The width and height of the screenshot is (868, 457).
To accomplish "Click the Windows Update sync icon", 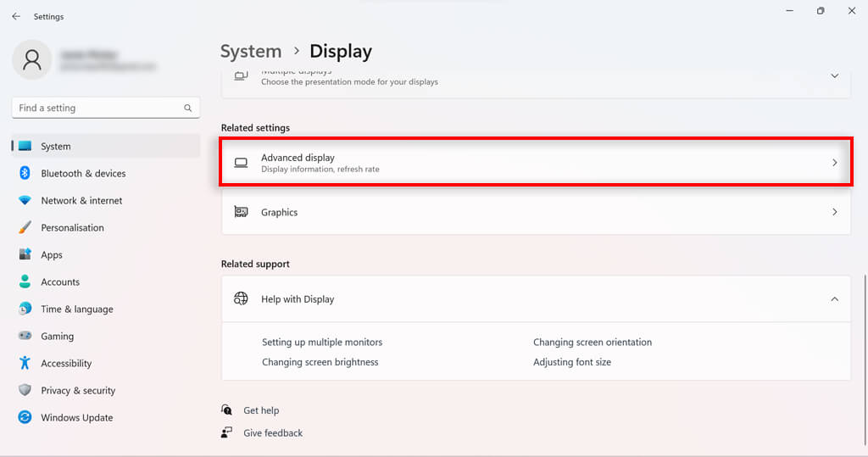I will pyautogui.click(x=25, y=417).
